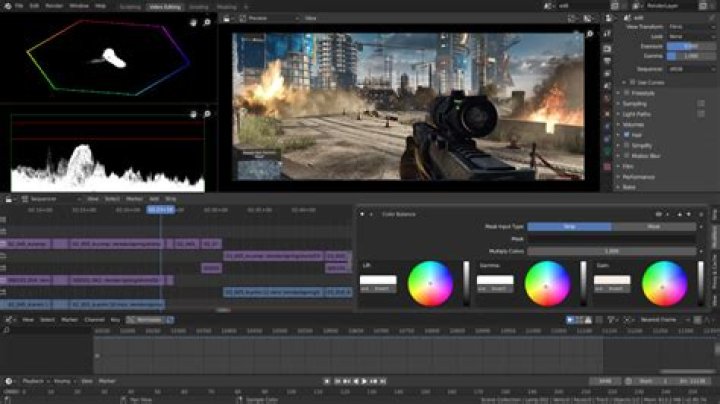The width and height of the screenshot is (720, 404).
Task: Click the Gain color swatch
Action: (x=612, y=280)
